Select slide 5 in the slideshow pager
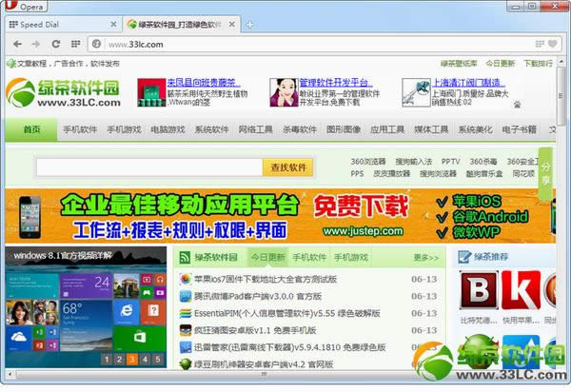The height and width of the screenshot is (392, 571). coord(157,360)
